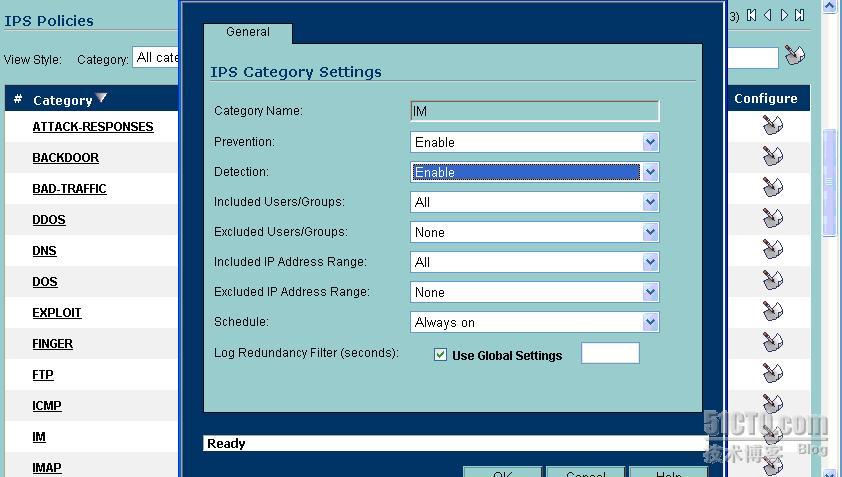
Task: Open BACKDOOR category link
Action: click(66, 158)
